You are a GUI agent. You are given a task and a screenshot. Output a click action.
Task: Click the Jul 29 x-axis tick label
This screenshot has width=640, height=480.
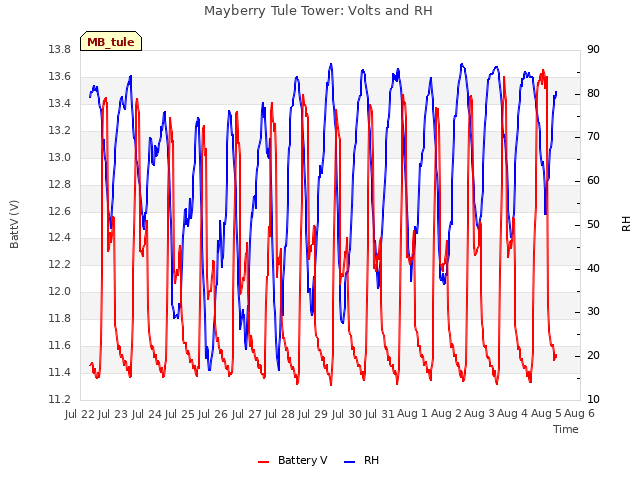pos(313,414)
